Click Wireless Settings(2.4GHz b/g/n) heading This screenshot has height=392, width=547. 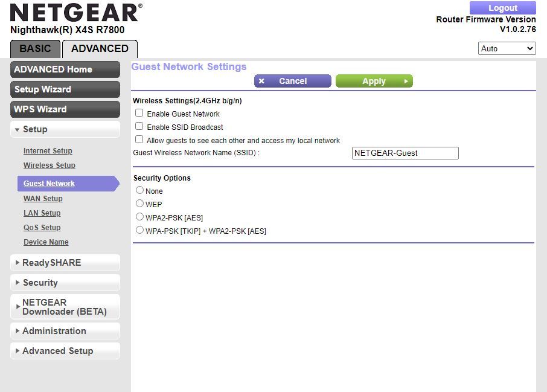tap(187, 101)
